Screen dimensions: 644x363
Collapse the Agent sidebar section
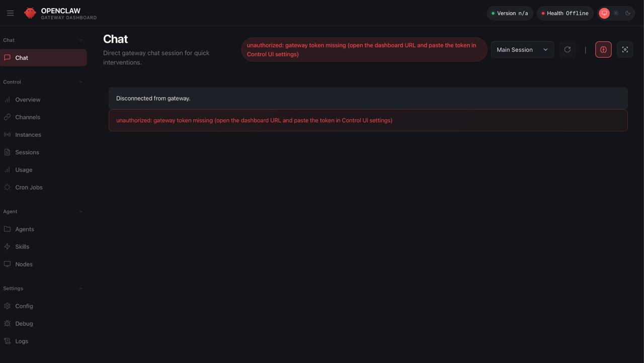[x=80, y=212]
